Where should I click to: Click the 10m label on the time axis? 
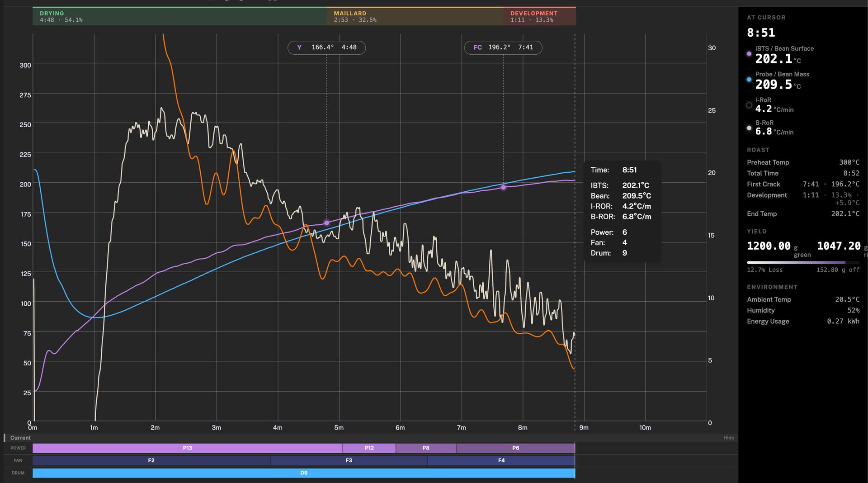coord(645,428)
